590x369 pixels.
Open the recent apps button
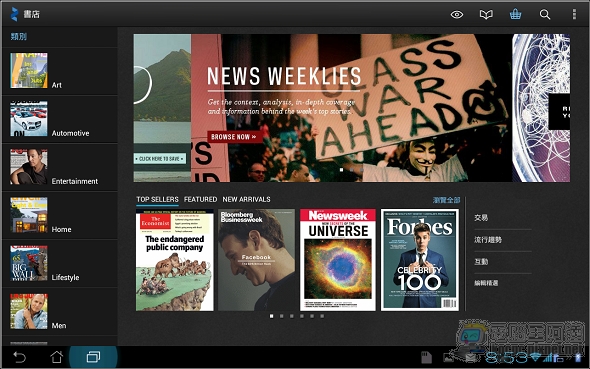tap(93, 357)
